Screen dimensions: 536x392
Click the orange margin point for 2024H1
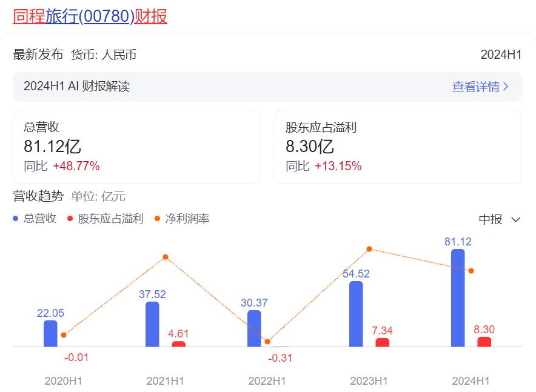[471, 271]
